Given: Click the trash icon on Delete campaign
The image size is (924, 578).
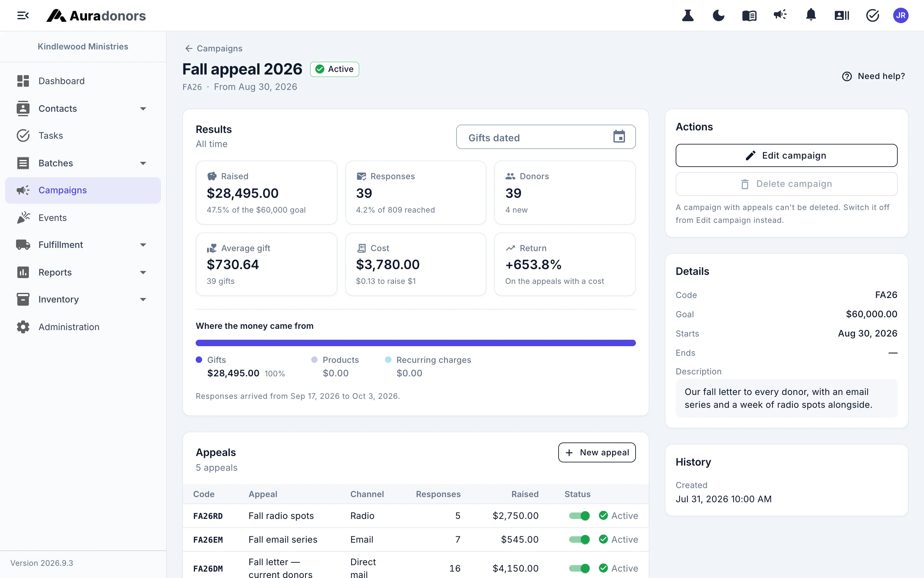Looking at the screenshot, I should coord(745,184).
